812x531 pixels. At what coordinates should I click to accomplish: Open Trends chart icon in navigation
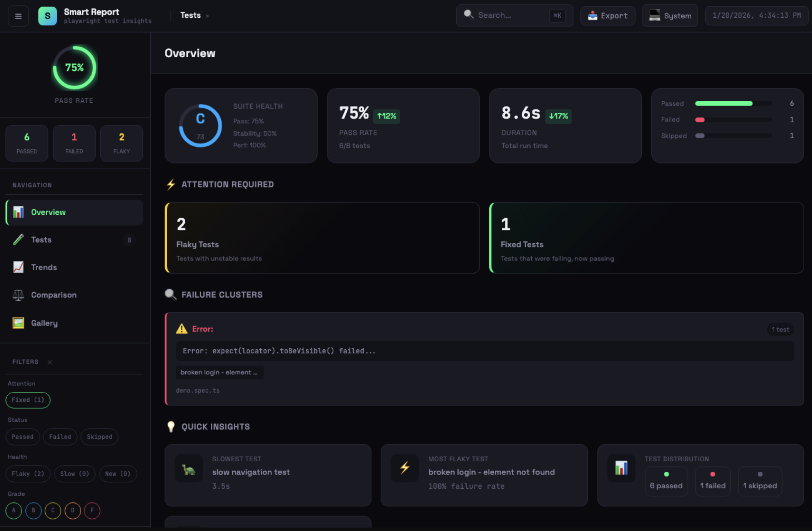tap(18, 267)
